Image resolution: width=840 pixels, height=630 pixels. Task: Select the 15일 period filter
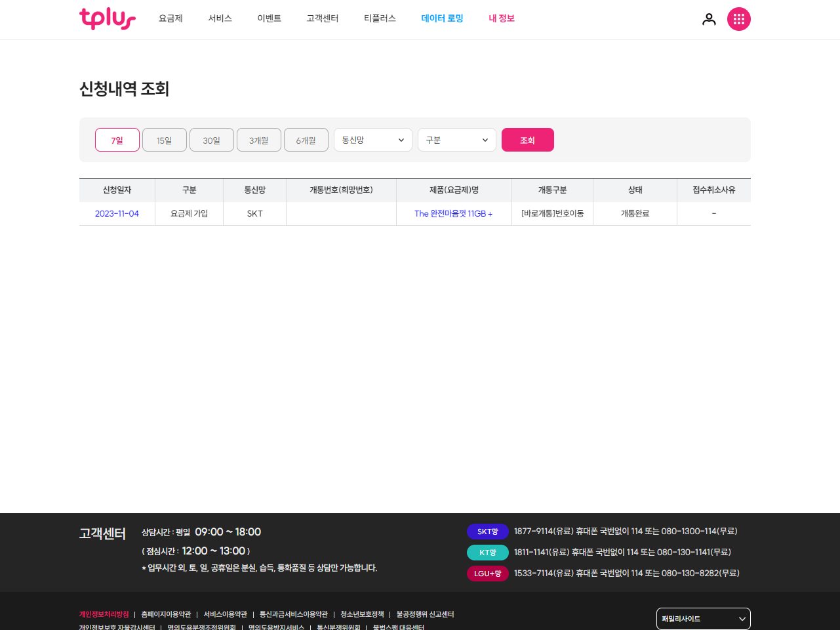(164, 140)
